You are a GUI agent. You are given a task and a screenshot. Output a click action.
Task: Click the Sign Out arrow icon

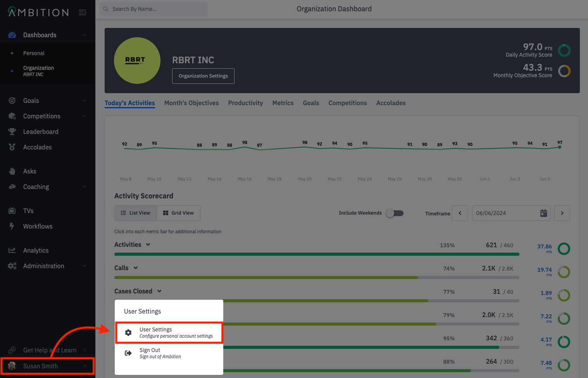tap(128, 353)
